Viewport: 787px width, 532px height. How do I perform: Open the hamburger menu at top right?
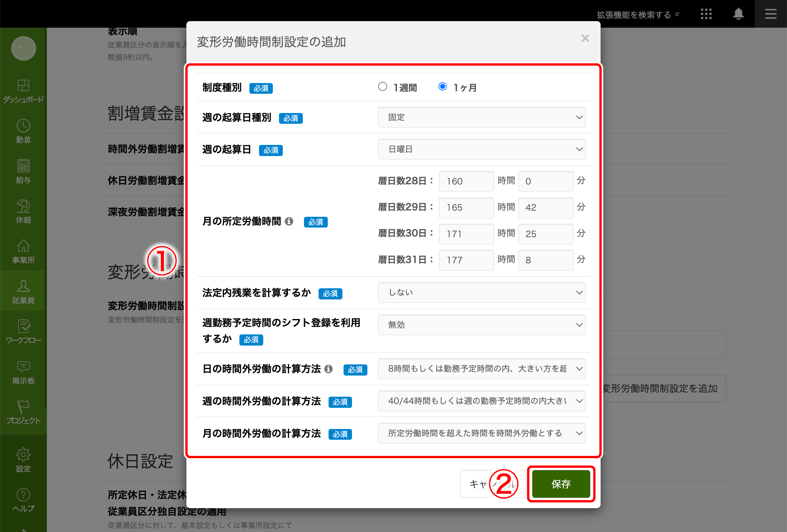point(770,14)
